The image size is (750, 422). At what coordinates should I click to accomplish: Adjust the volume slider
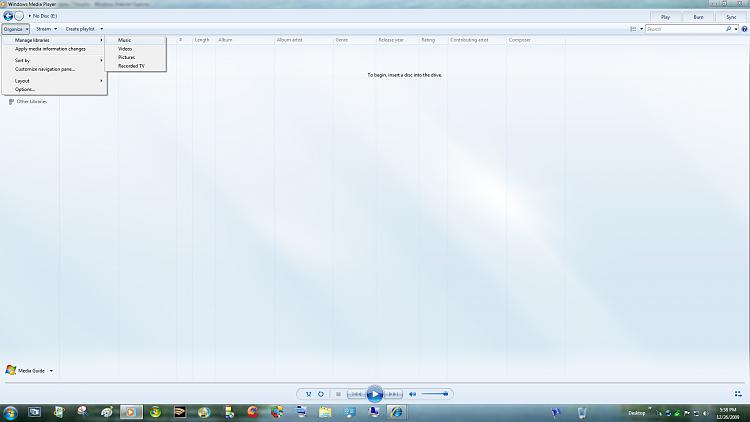(435, 394)
